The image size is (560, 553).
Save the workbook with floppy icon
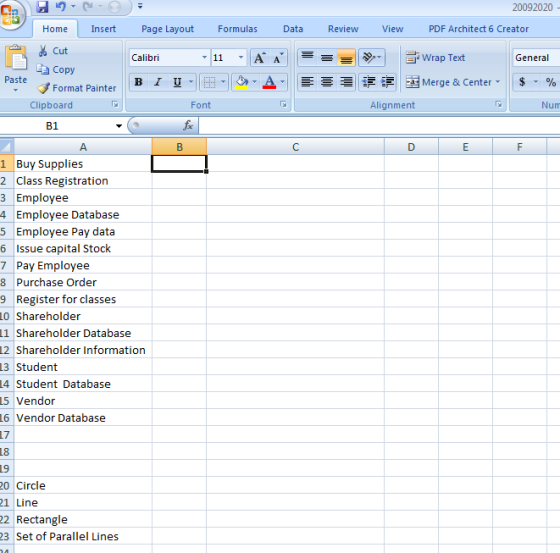point(42,6)
